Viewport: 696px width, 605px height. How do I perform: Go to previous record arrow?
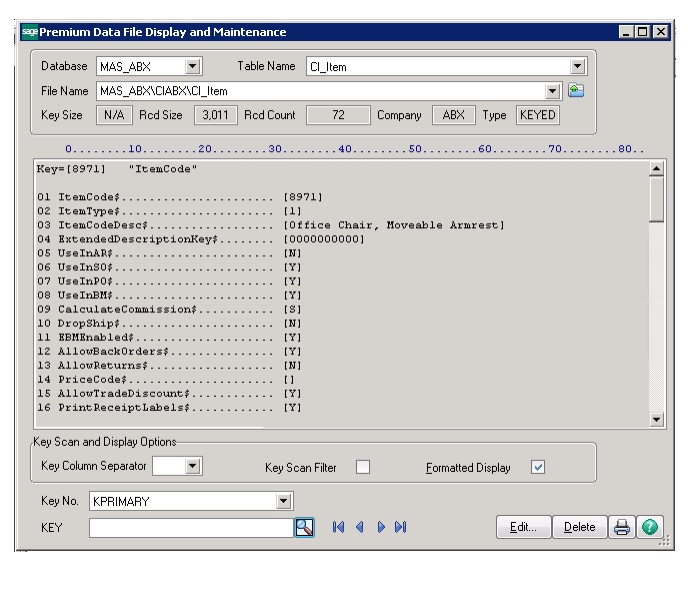click(360, 527)
